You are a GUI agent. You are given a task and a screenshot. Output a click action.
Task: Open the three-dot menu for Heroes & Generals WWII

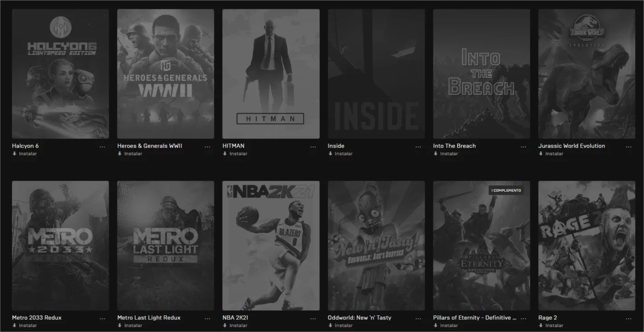coord(207,147)
